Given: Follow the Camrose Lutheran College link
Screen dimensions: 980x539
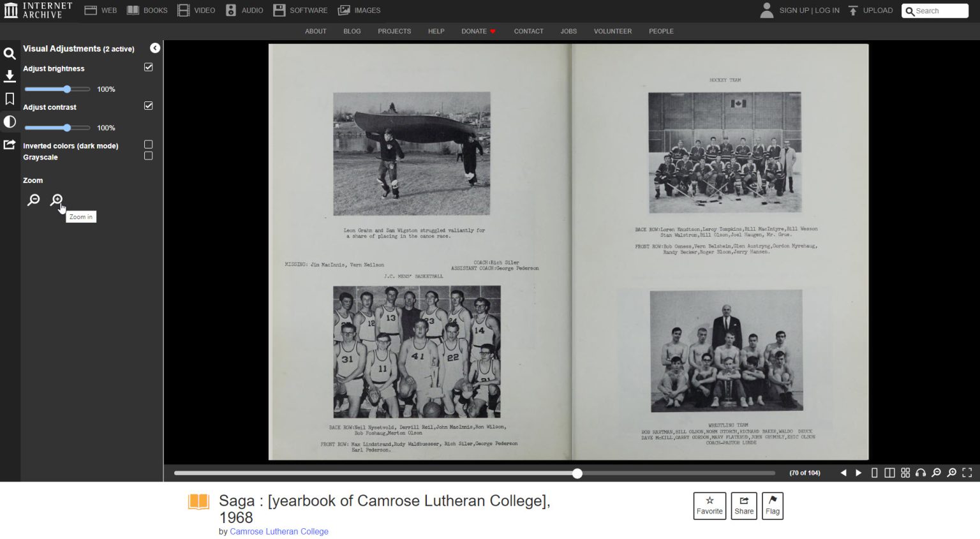Looking at the screenshot, I should (x=279, y=531).
